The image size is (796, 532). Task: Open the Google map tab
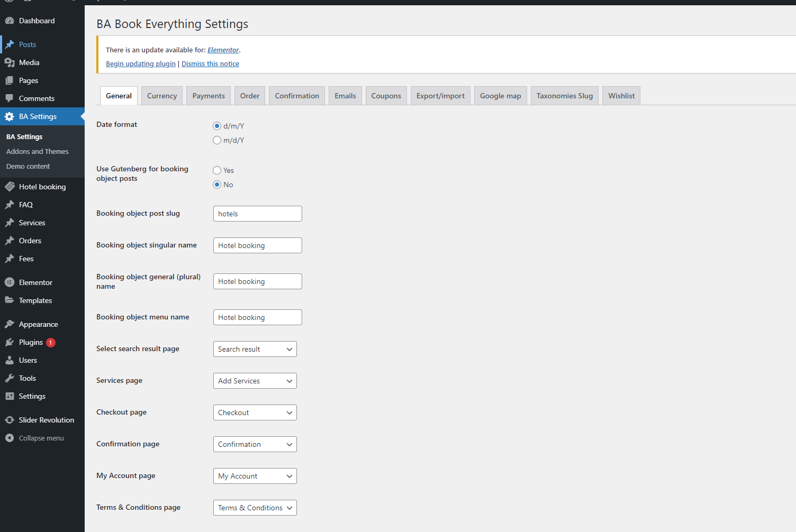point(500,96)
